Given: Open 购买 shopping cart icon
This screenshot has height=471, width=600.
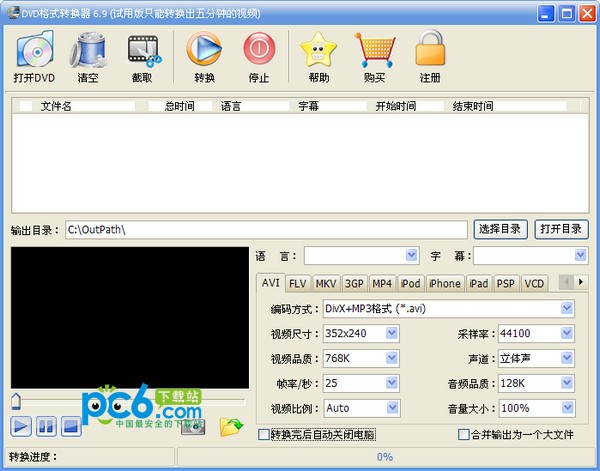Looking at the screenshot, I should (375, 57).
